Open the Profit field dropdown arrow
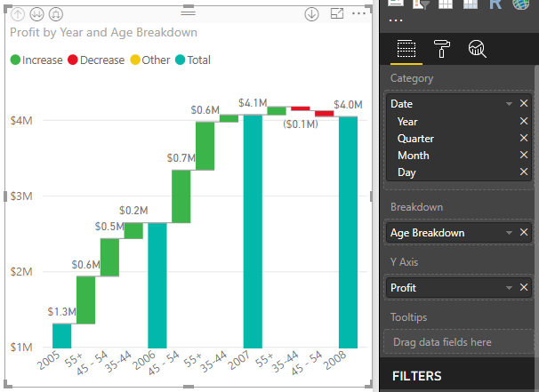539x392 pixels. 509,287
